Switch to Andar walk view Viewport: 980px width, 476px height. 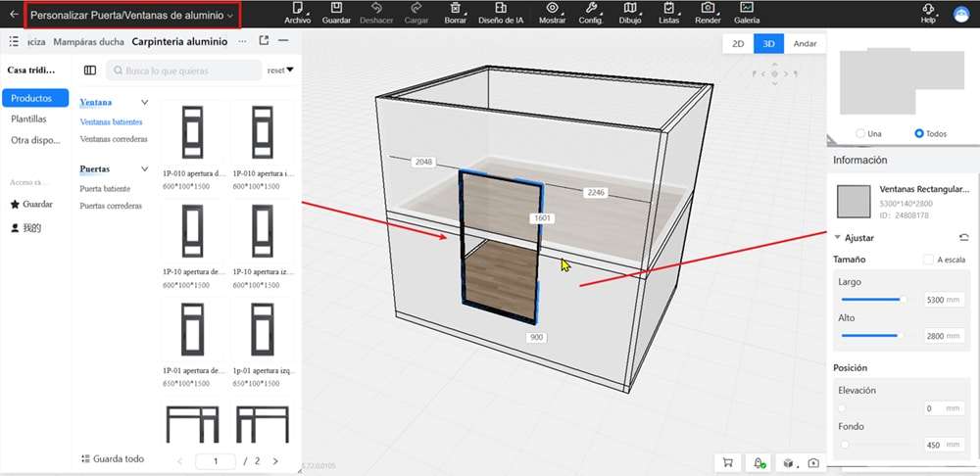click(x=805, y=44)
